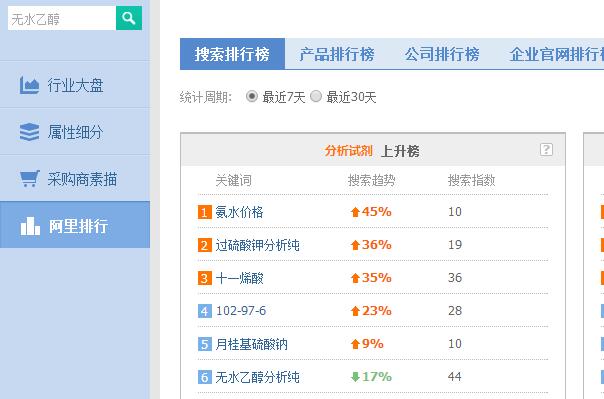Click the 行业大盘 chart icon
Image resolution: width=604 pixels, height=399 pixels.
coord(29,85)
